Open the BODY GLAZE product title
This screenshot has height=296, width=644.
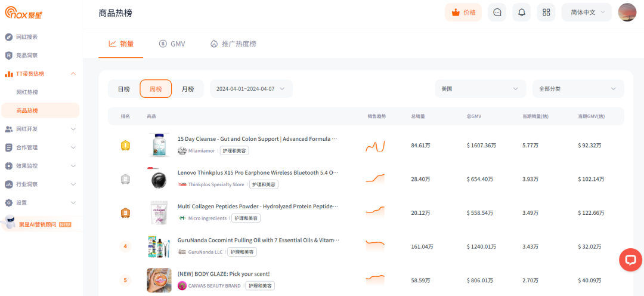(x=224, y=274)
